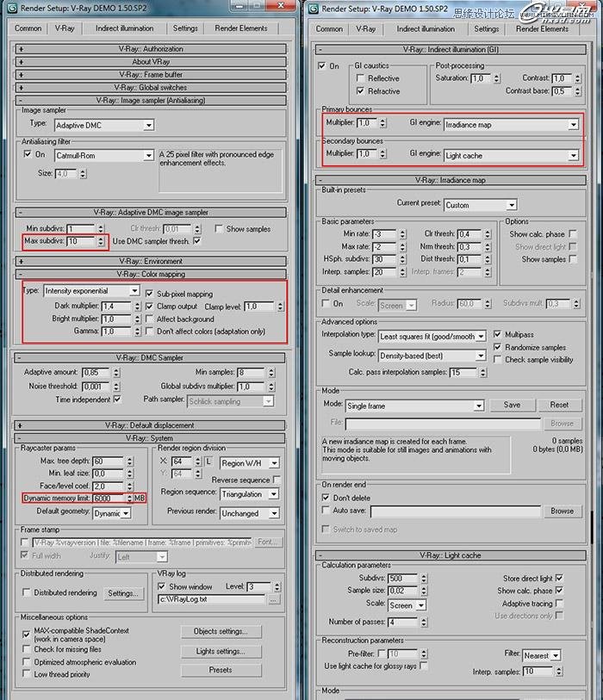The width and height of the screenshot is (603, 700).
Task: Toggle Time independent checkbox
Action: pyautogui.click(x=117, y=400)
